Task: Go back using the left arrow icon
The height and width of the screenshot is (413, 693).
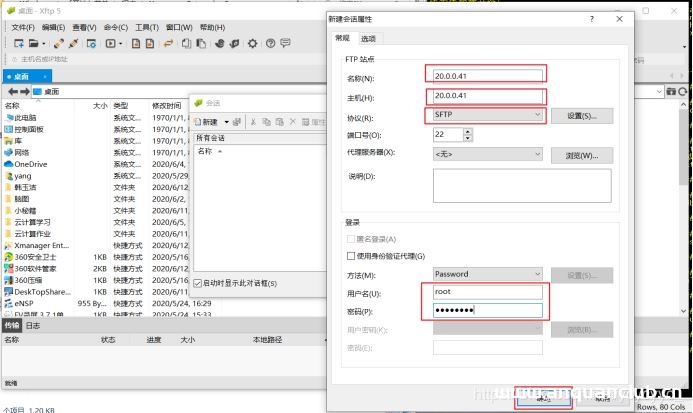Action: [13, 91]
